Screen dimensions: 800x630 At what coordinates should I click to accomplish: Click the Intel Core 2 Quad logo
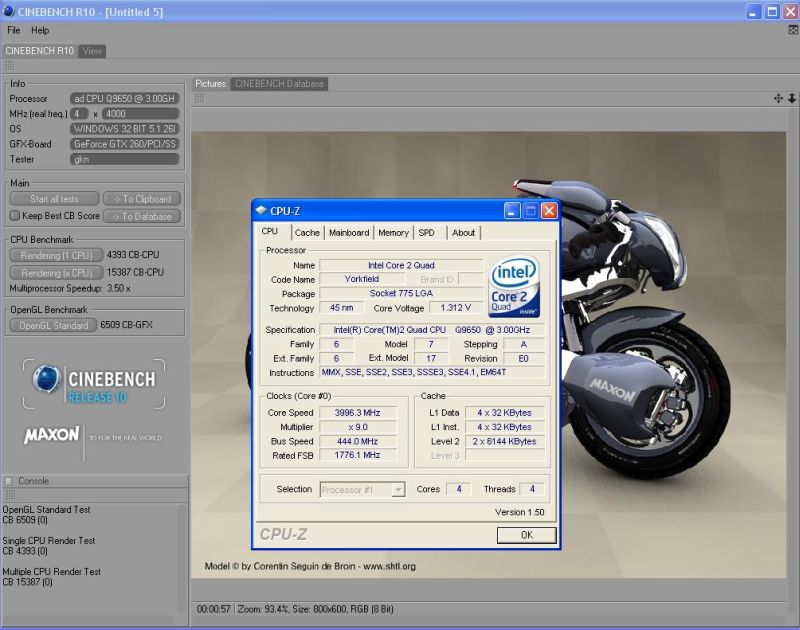(514, 287)
